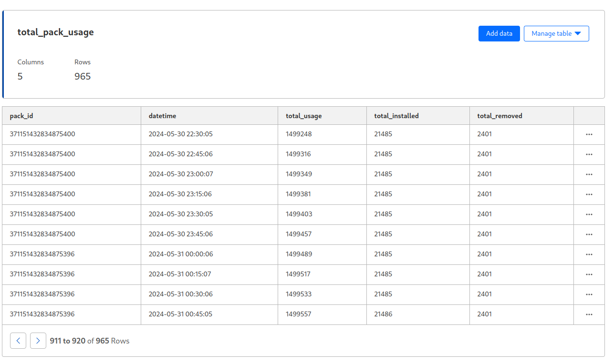Image resolution: width=614 pixels, height=364 pixels.
Task: Open row options for the 23:45:06 row
Action: point(589,234)
